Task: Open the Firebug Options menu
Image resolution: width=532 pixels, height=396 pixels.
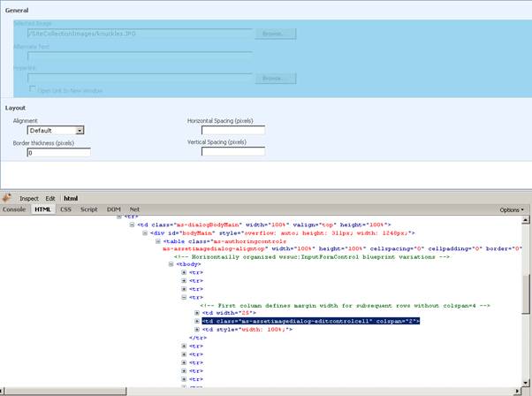Action: point(511,209)
